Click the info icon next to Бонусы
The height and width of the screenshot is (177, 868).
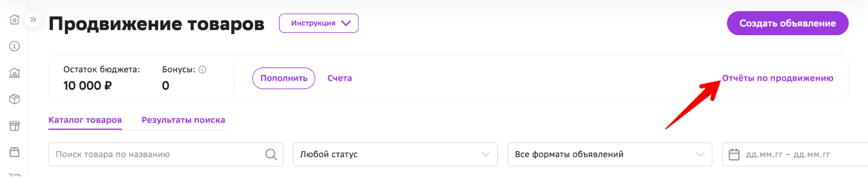[202, 69]
